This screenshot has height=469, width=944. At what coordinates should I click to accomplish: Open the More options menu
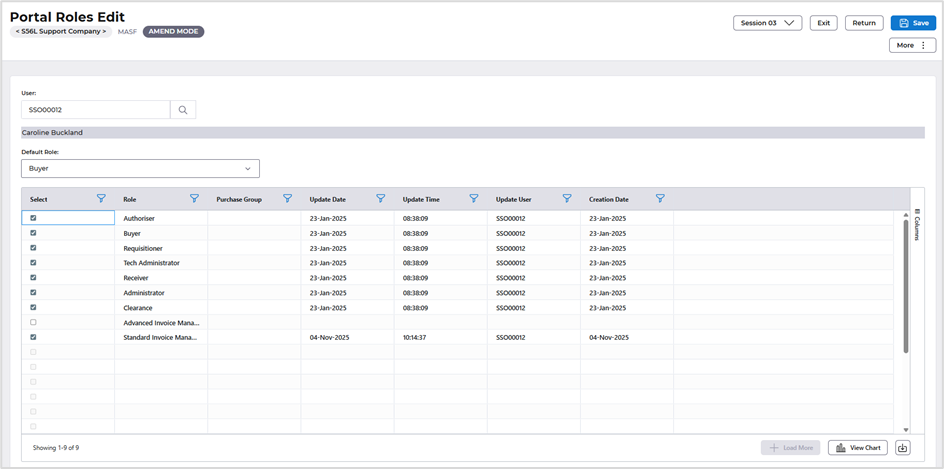pyautogui.click(x=912, y=45)
